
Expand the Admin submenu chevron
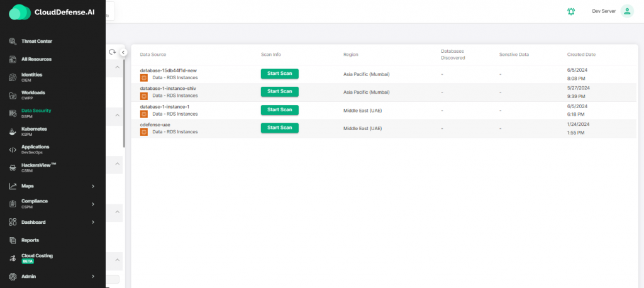pos(93,276)
